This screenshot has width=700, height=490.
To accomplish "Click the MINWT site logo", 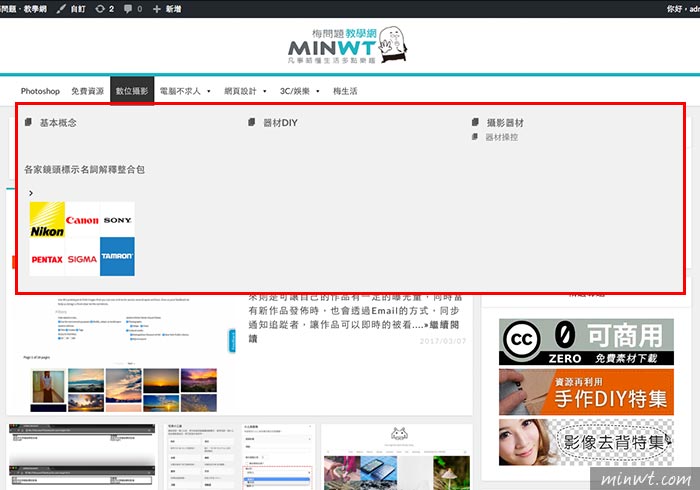I will (x=332, y=46).
